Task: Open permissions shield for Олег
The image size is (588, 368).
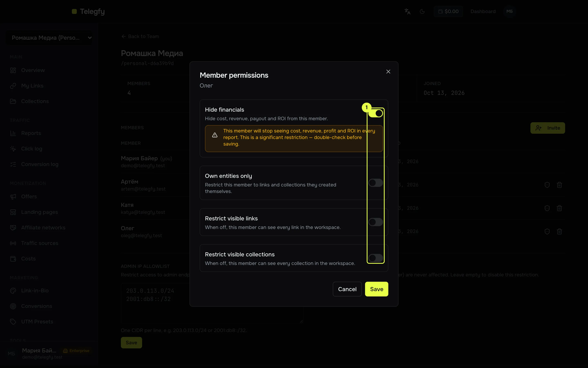Action: click(547, 231)
